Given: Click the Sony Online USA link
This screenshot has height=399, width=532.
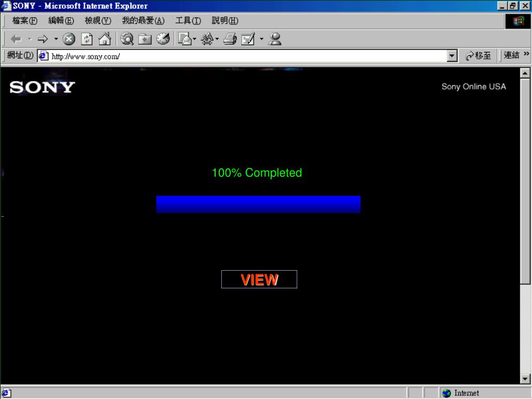Looking at the screenshot, I should point(474,87).
